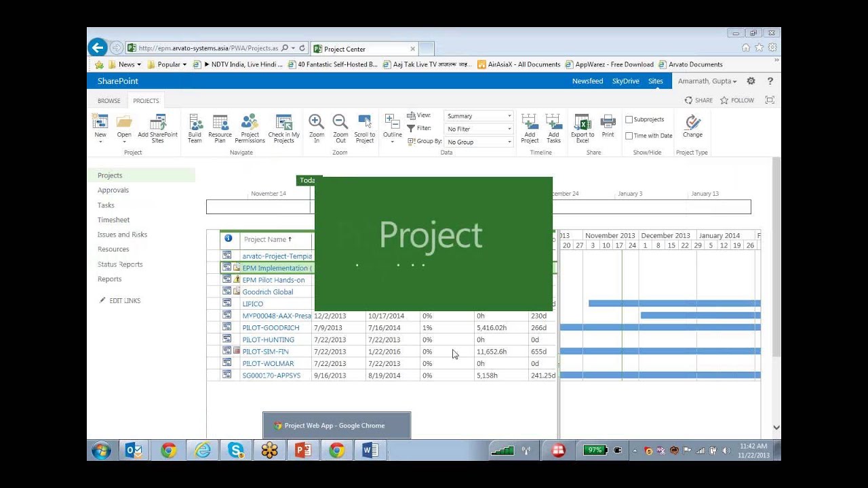Open the View dropdown showing Summary
The height and width of the screenshot is (488, 868).
pyautogui.click(x=479, y=116)
